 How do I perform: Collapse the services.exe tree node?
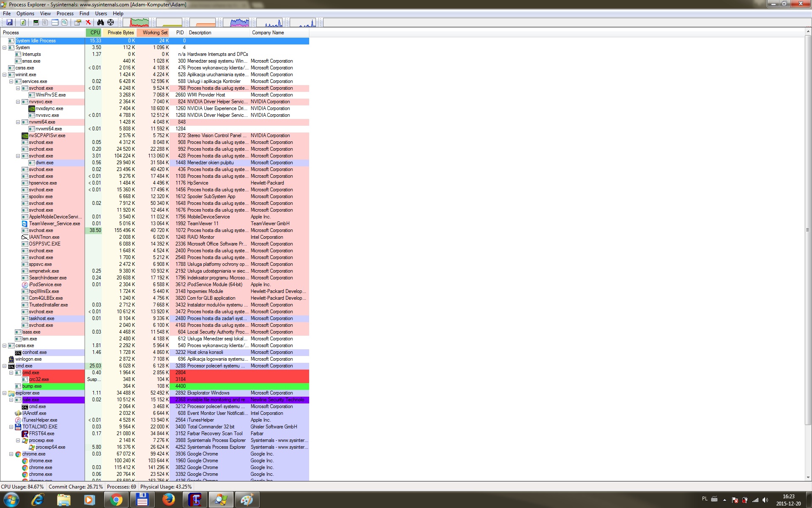(x=11, y=81)
